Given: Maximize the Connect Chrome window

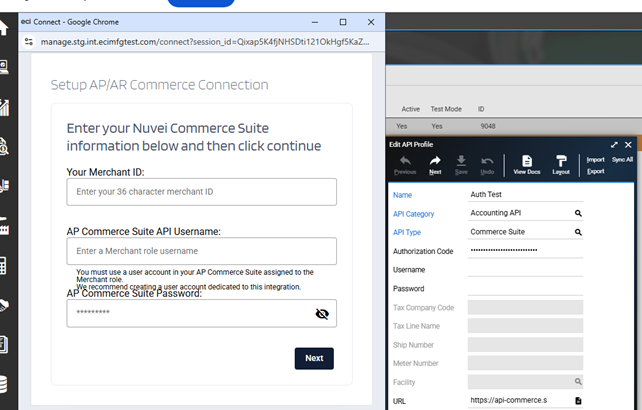Looking at the screenshot, I should coord(343,22).
